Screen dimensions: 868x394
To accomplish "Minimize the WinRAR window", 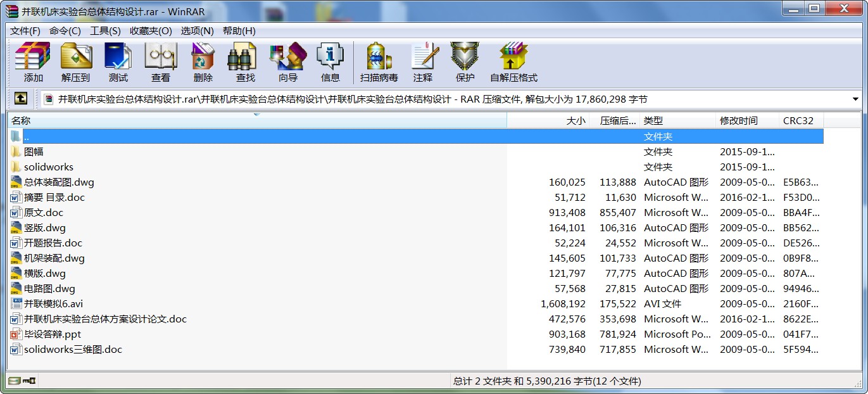I will (792, 9).
